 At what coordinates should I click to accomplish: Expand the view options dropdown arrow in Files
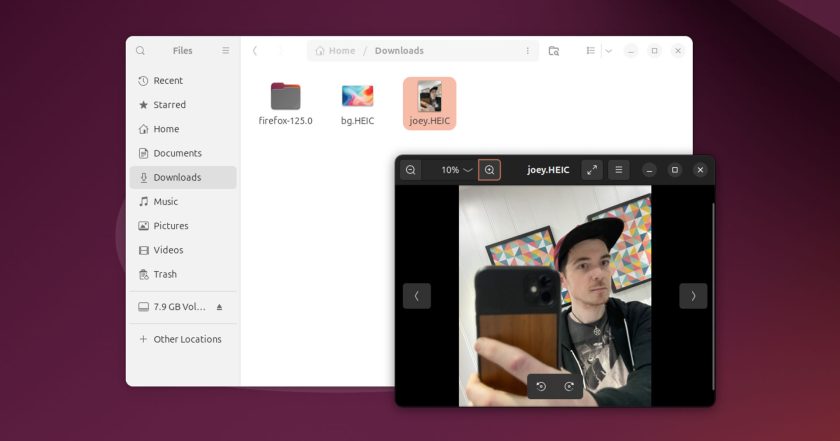tap(609, 51)
